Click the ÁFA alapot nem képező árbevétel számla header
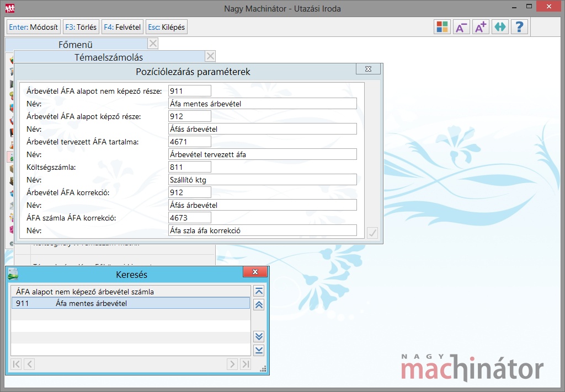Screen dimensions: 565x392 coord(84,292)
